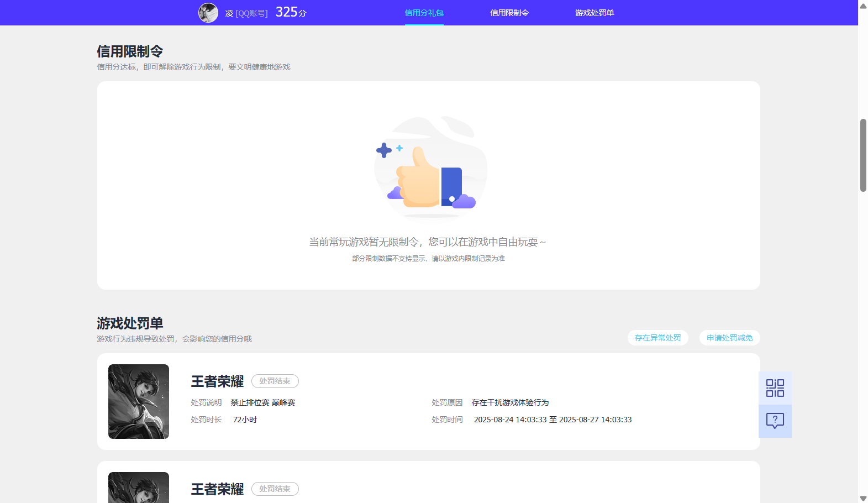Click the 游戏处罚单 section heading
The image size is (868, 503).
point(130,323)
